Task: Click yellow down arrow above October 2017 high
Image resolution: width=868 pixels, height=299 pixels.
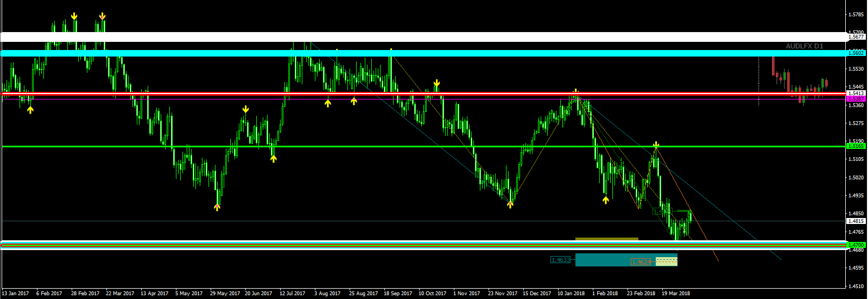Action: coord(436,83)
